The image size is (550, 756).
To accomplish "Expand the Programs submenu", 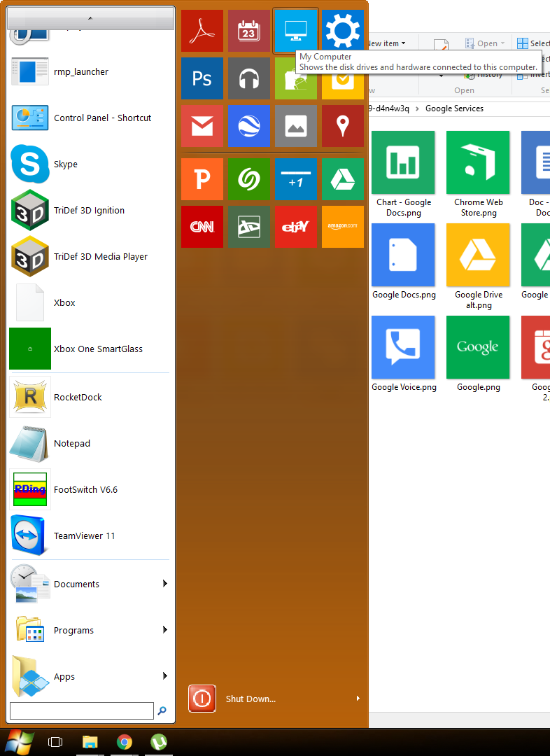I will (x=165, y=630).
